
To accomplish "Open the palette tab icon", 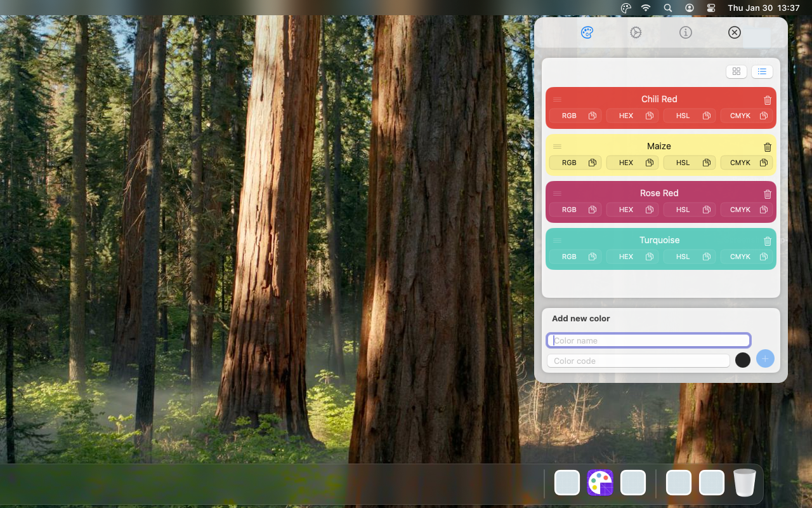I will coord(587,32).
